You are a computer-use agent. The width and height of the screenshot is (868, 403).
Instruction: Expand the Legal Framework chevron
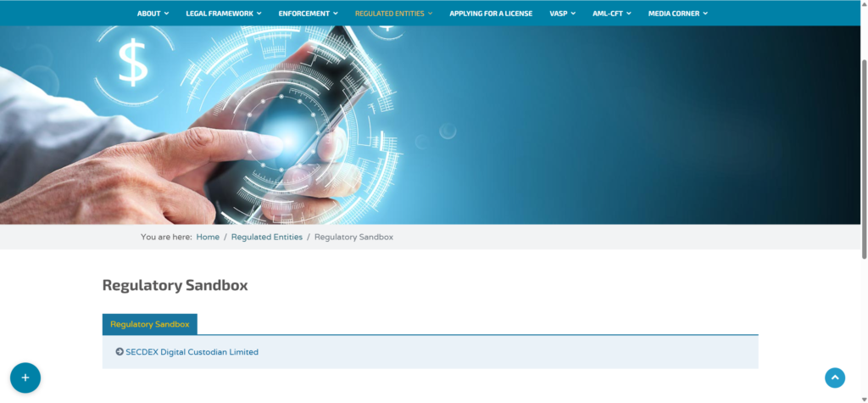click(x=259, y=14)
